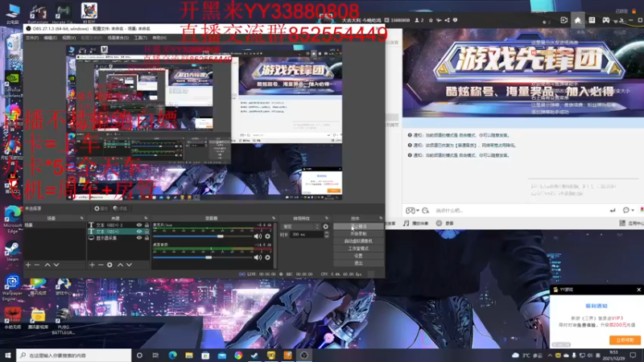Add a new source with the plus icon

(92, 265)
